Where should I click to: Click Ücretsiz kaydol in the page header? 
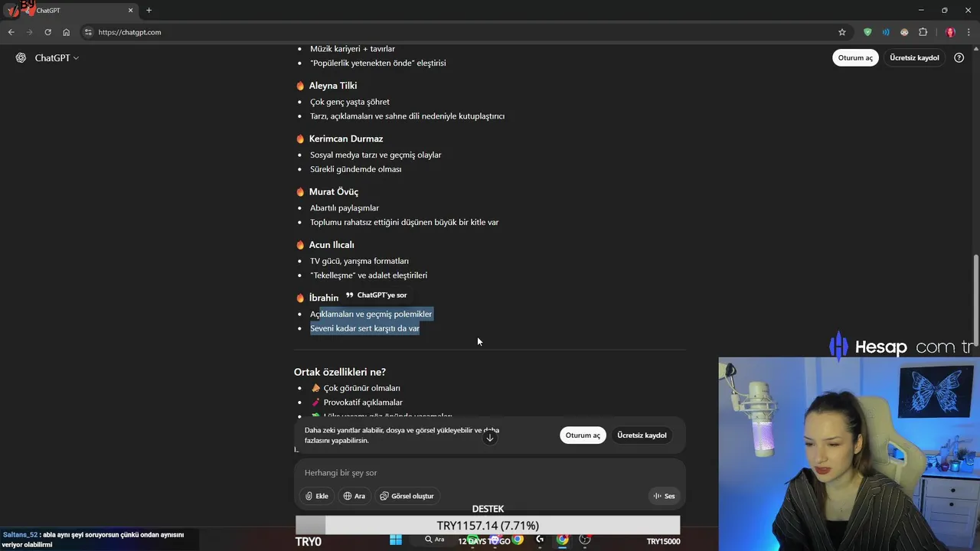[914, 58]
